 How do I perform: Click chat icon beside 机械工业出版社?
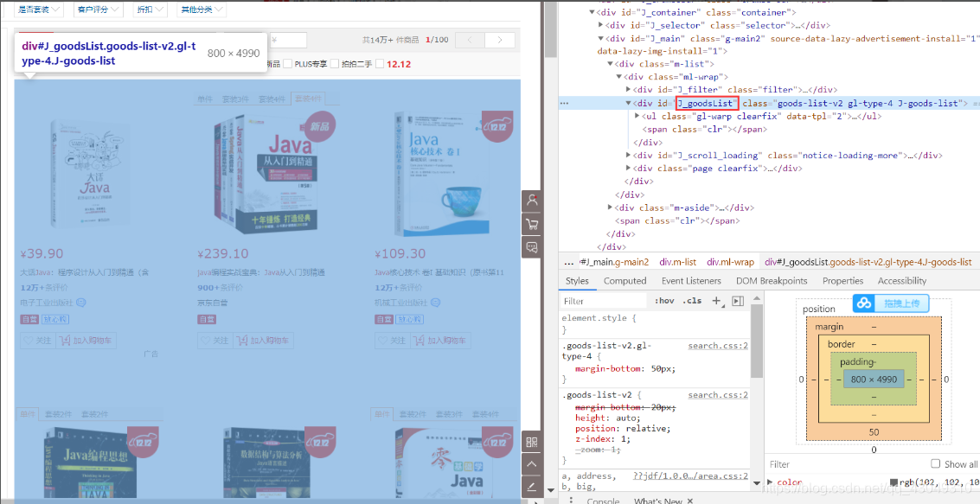tap(436, 303)
